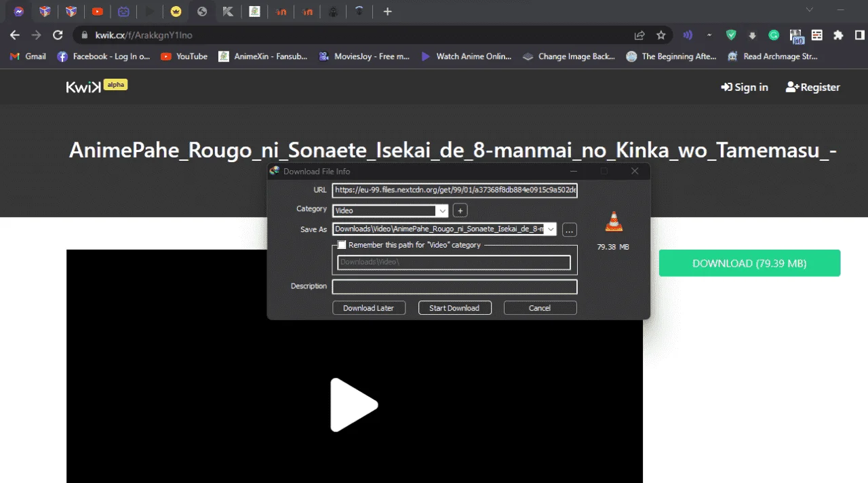Open the Grammarly extension icon

774,35
